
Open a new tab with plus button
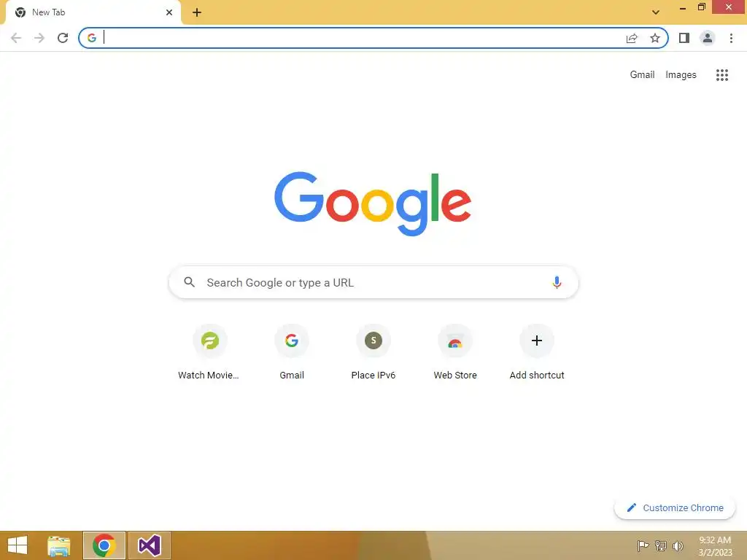click(197, 12)
